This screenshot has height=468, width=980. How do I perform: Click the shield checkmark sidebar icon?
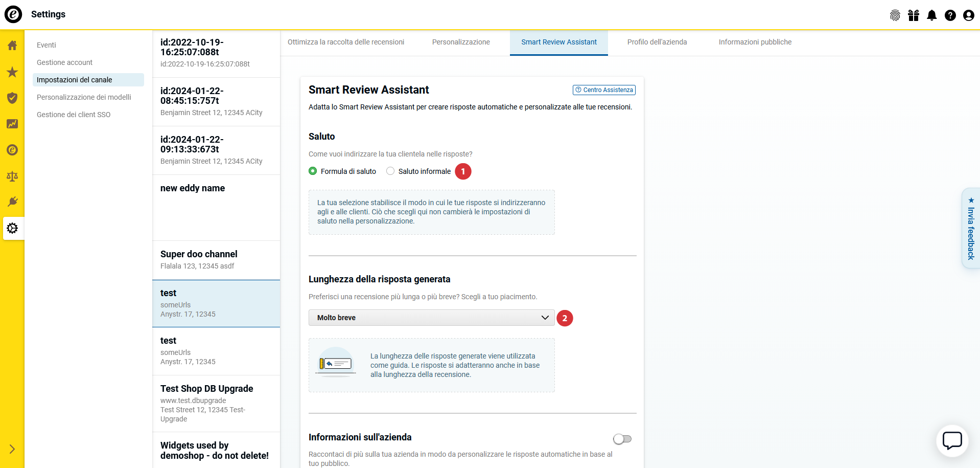tap(12, 98)
